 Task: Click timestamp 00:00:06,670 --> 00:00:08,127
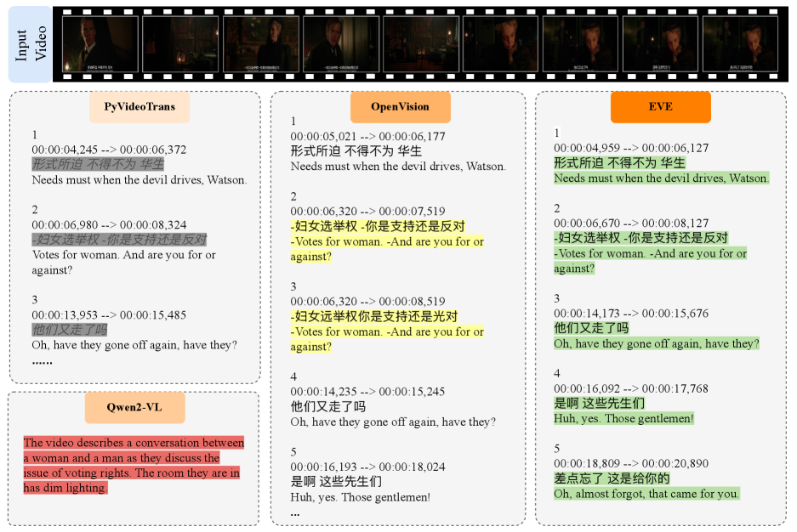(x=631, y=224)
